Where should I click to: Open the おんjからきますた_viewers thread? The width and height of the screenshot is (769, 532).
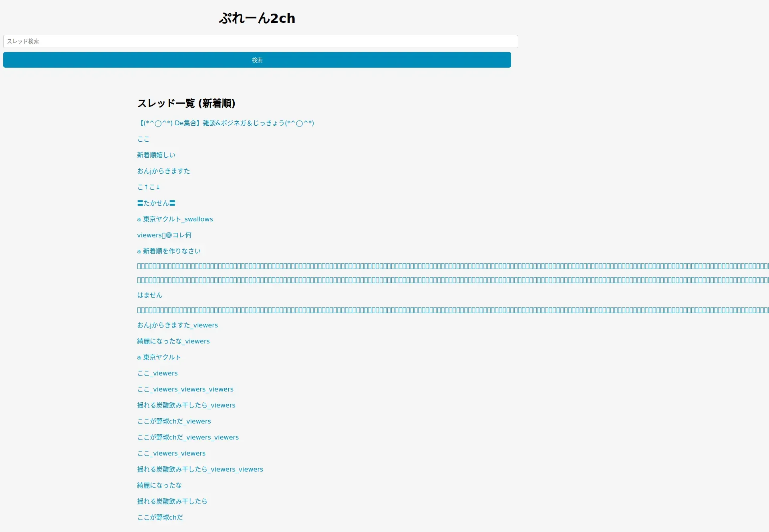click(177, 325)
